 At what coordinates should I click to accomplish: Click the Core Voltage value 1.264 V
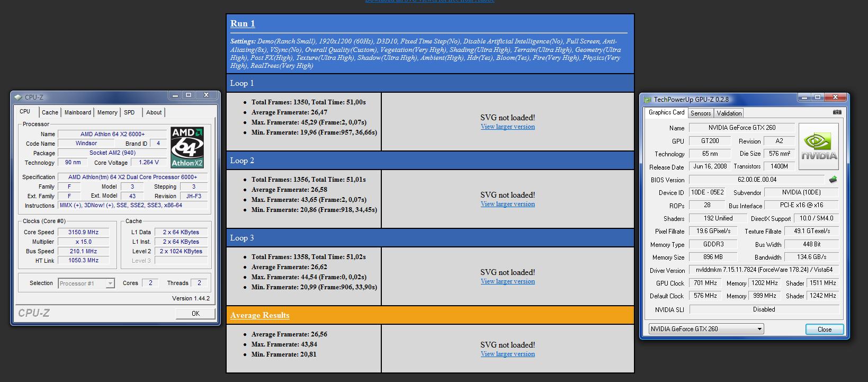pyautogui.click(x=149, y=163)
